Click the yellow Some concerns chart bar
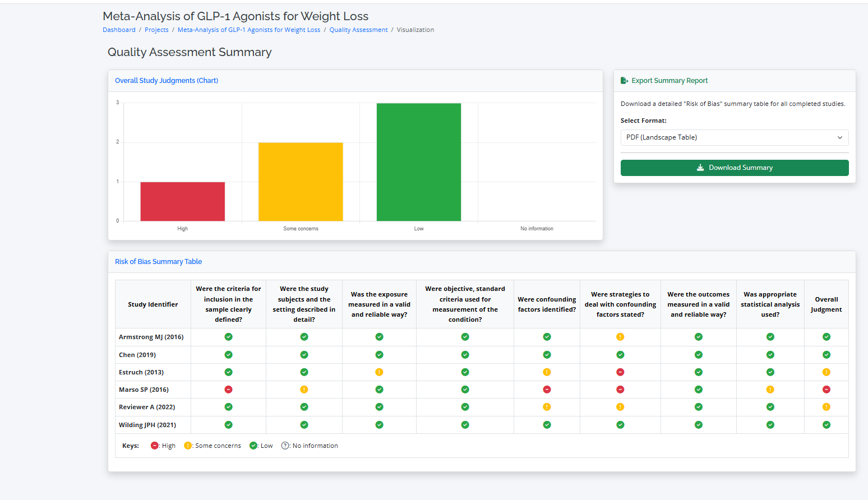Image resolution: width=868 pixels, height=500 pixels. pyautogui.click(x=301, y=182)
